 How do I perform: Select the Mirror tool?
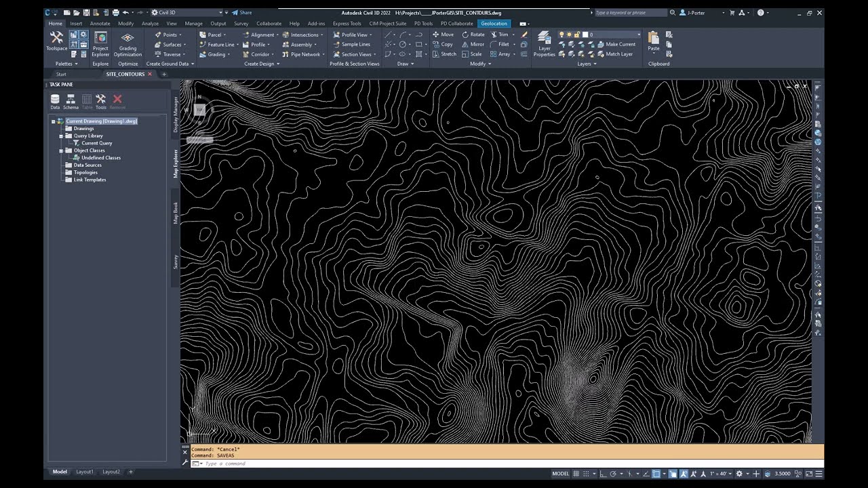473,44
